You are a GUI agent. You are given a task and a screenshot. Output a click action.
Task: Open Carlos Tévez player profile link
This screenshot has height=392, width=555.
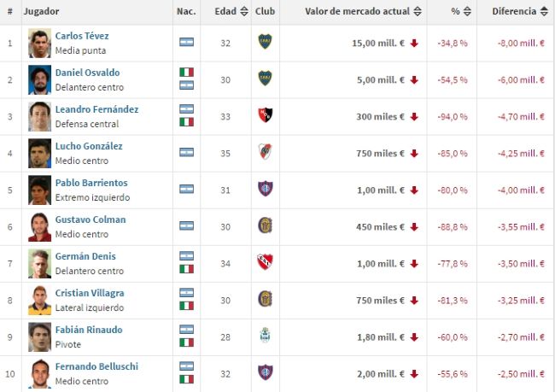82,36
